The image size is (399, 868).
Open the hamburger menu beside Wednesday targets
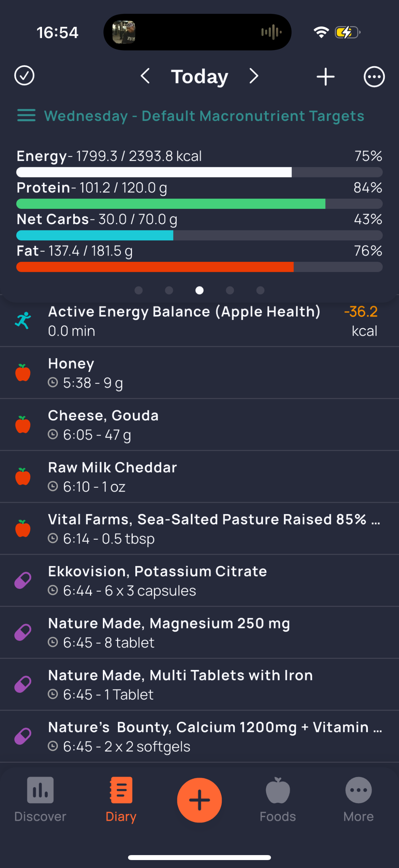[26, 115]
